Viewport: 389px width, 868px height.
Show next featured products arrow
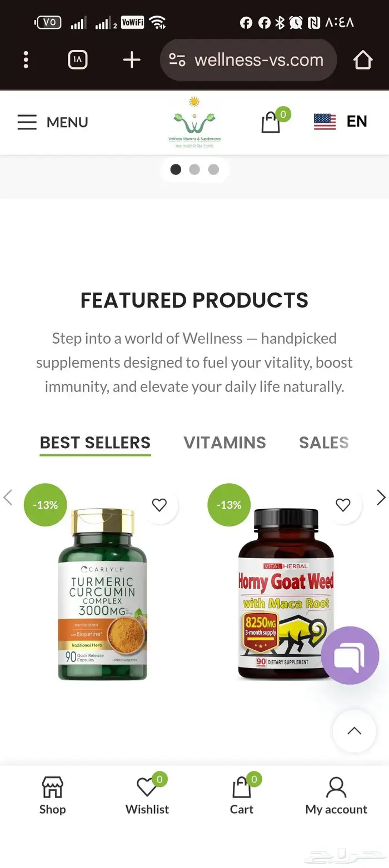tap(381, 498)
